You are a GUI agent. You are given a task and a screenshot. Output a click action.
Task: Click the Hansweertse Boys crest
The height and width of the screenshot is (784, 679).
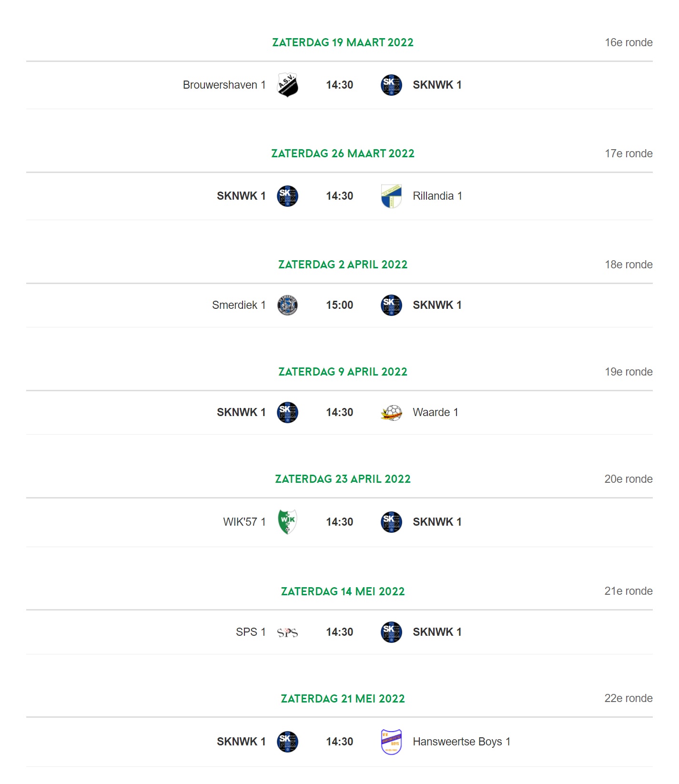pyautogui.click(x=391, y=742)
